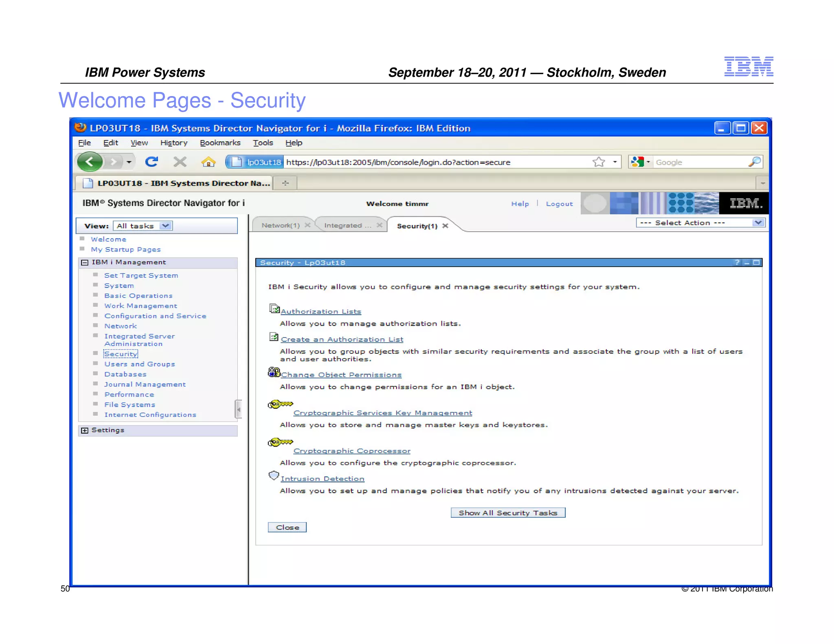Image resolution: width=834 pixels, height=644 pixels.
Task: Click the Security portlet help question mark
Action: pyautogui.click(x=737, y=263)
